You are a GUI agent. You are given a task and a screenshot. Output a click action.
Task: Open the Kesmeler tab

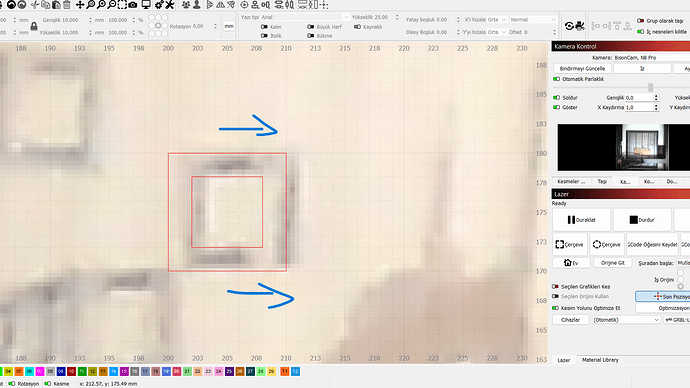click(571, 182)
